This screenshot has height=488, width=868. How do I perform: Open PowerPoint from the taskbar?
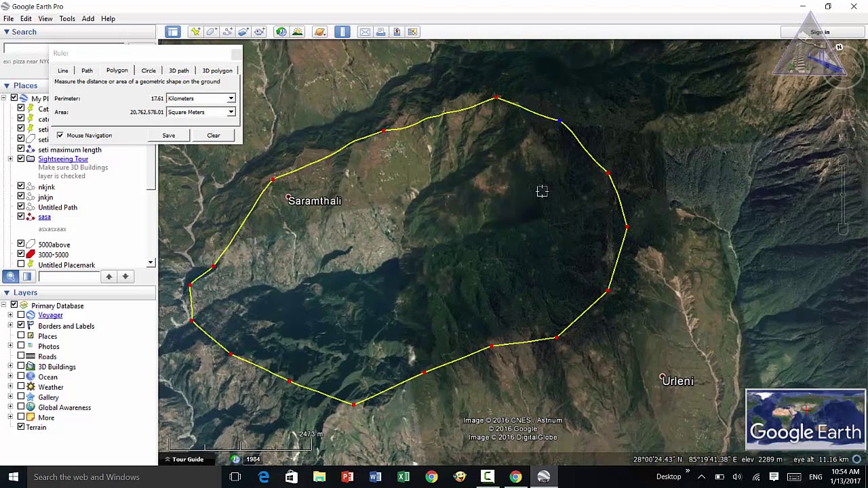(347, 477)
